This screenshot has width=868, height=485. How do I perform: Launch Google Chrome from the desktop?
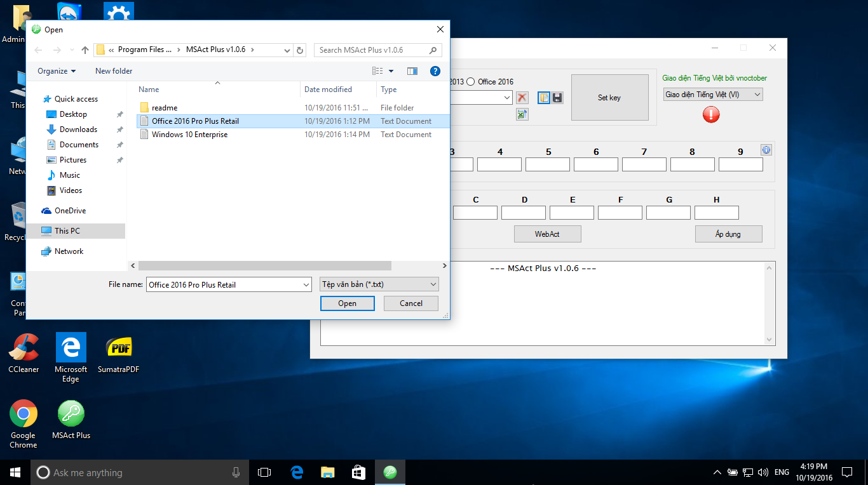tap(24, 424)
